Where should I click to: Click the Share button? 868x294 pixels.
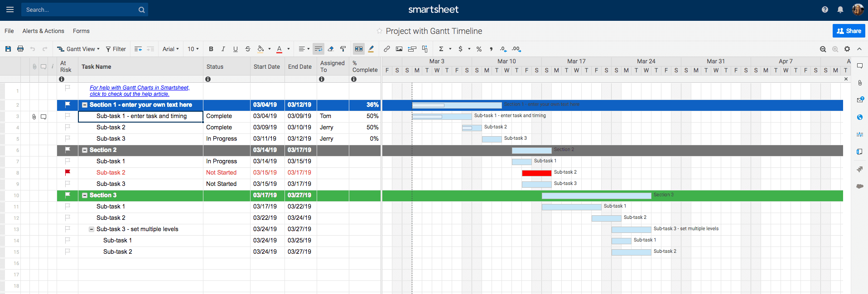click(x=849, y=31)
